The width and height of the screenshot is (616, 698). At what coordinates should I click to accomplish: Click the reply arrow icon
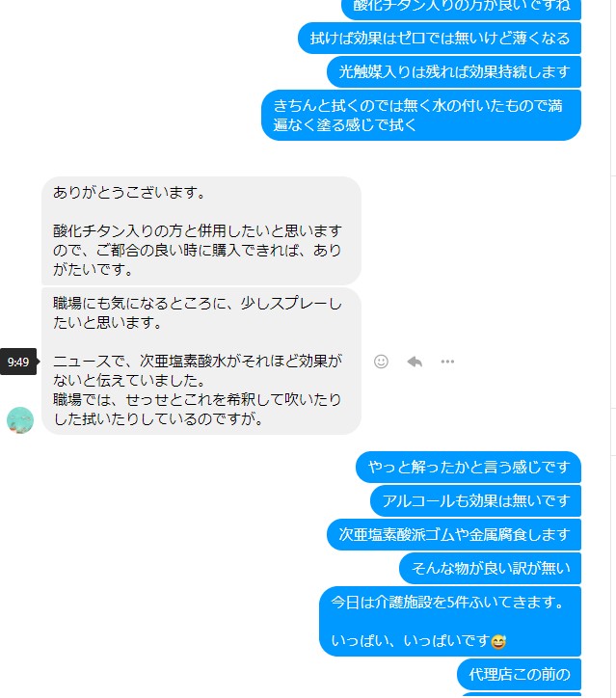pyautogui.click(x=415, y=362)
